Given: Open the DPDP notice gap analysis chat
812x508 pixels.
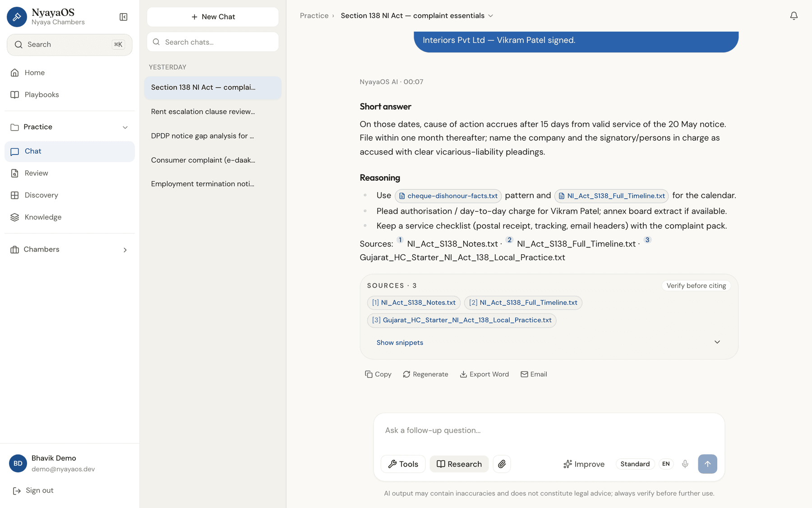Looking at the screenshot, I should pyautogui.click(x=213, y=136).
